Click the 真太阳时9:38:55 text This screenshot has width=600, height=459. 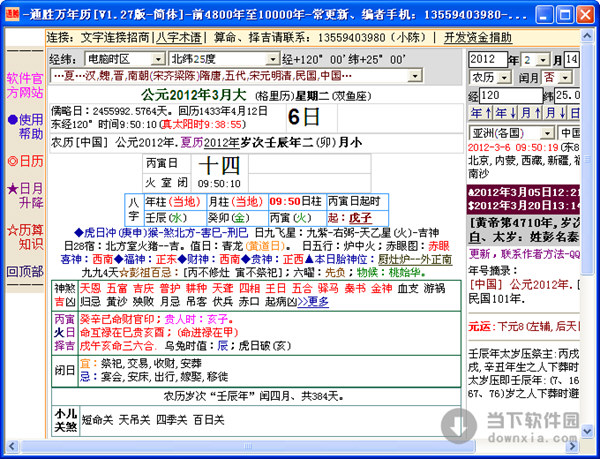click(202, 124)
